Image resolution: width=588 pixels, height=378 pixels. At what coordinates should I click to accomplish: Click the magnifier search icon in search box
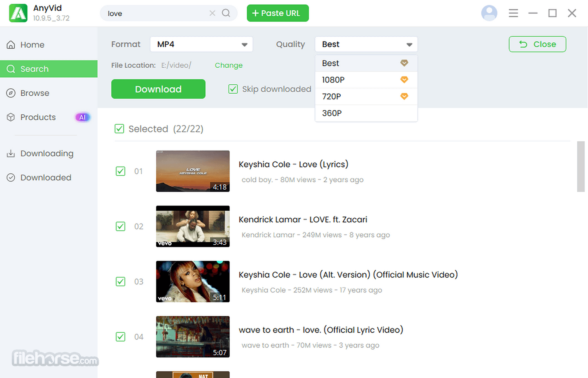(226, 13)
